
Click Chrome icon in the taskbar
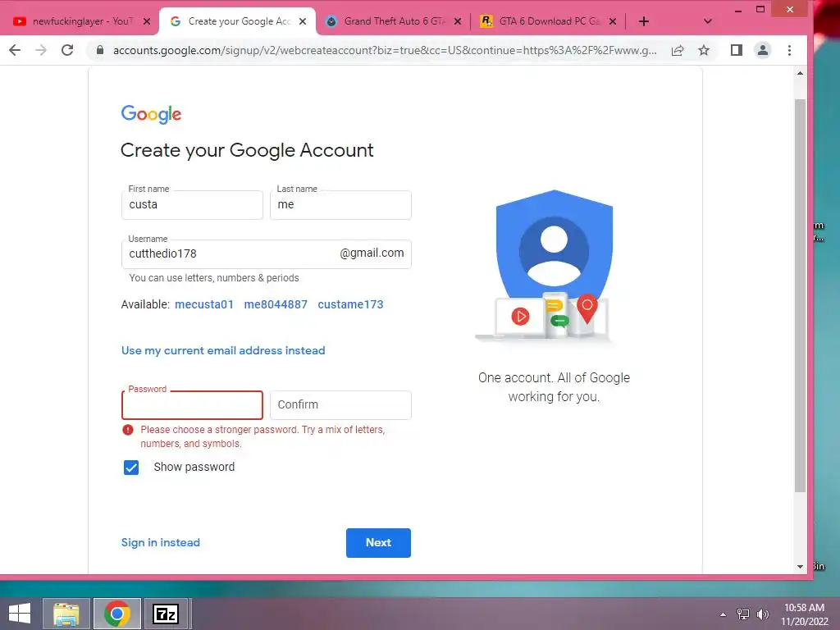click(x=117, y=614)
